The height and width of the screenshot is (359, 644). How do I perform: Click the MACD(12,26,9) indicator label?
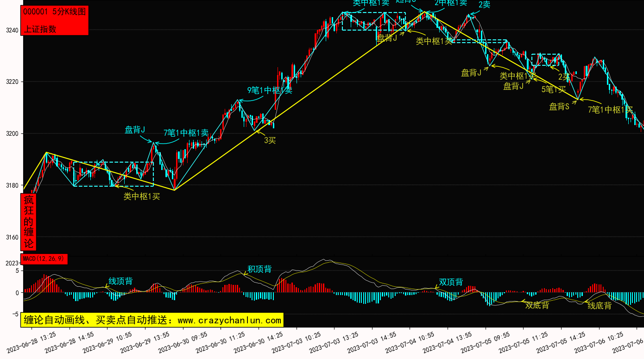pyautogui.click(x=44, y=258)
